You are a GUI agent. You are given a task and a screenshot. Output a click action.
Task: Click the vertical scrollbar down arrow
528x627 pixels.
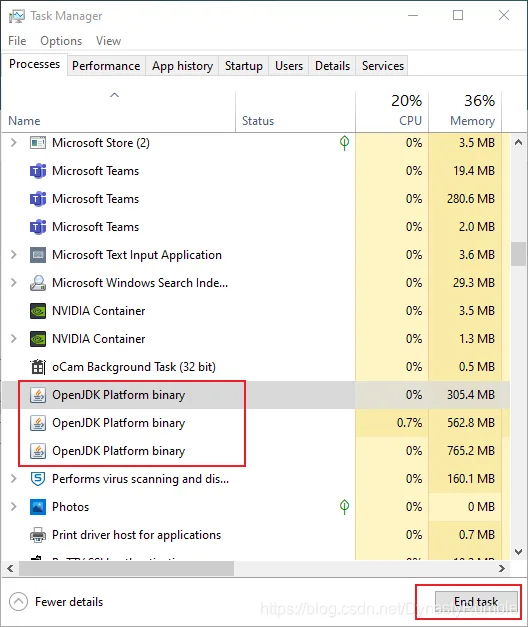point(518,552)
